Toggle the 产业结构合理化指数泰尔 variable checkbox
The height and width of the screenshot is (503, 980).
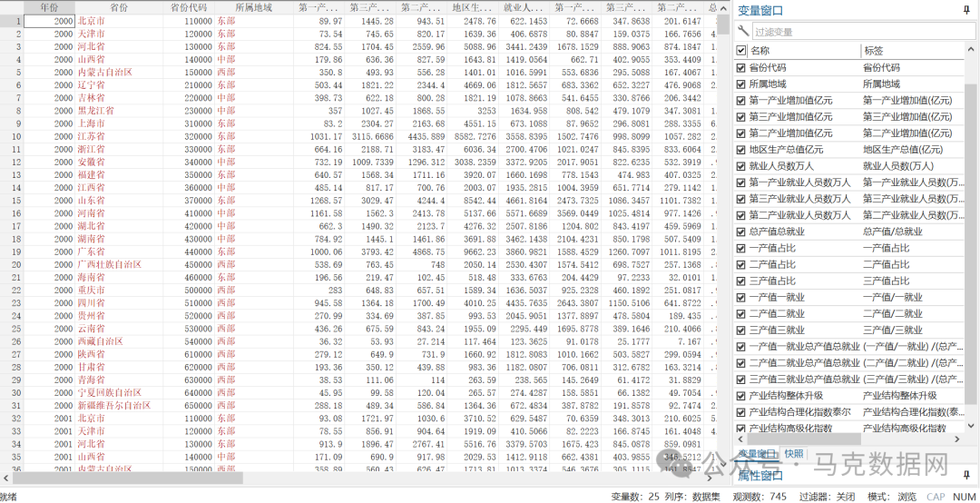point(741,411)
